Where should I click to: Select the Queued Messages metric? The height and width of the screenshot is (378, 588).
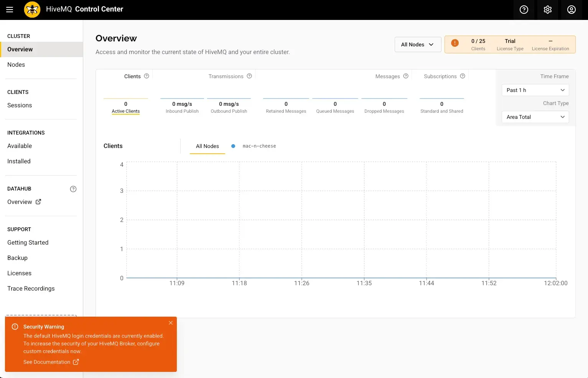[x=335, y=107]
